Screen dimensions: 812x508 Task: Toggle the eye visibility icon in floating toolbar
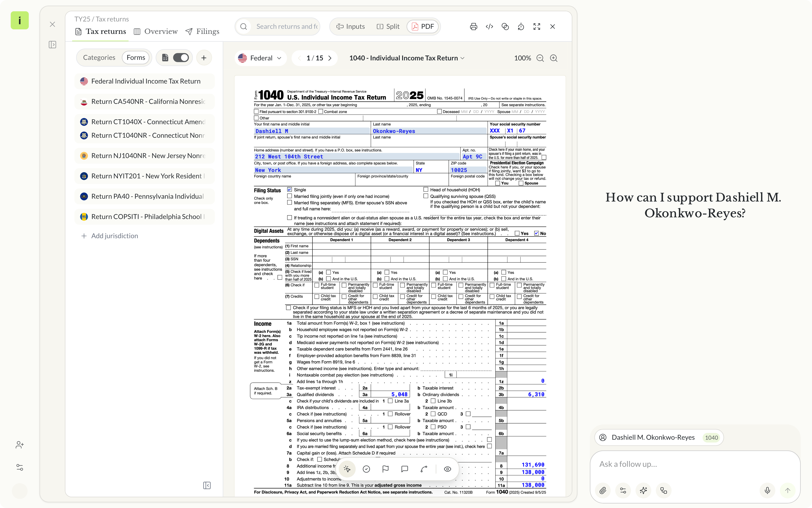click(x=447, y=469)
